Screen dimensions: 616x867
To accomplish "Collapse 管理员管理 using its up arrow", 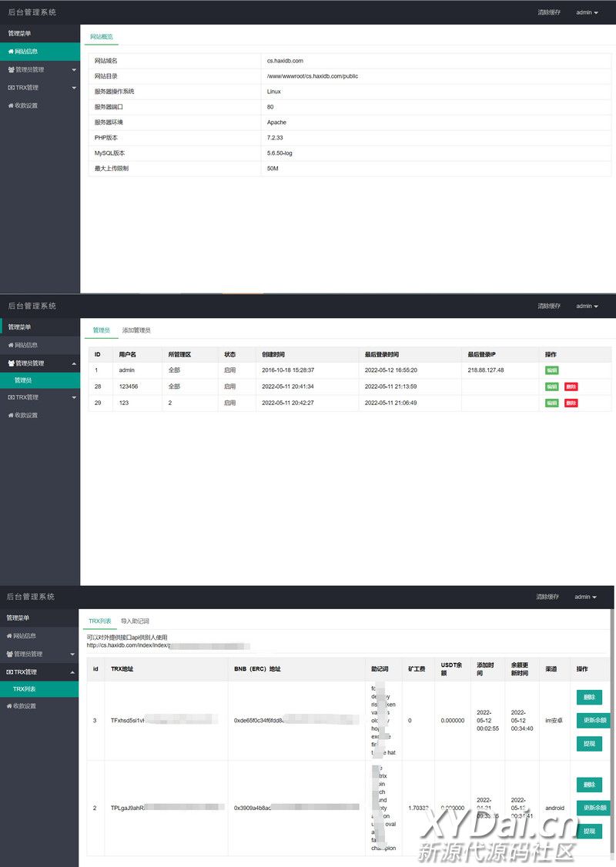I will coord(74,363).
